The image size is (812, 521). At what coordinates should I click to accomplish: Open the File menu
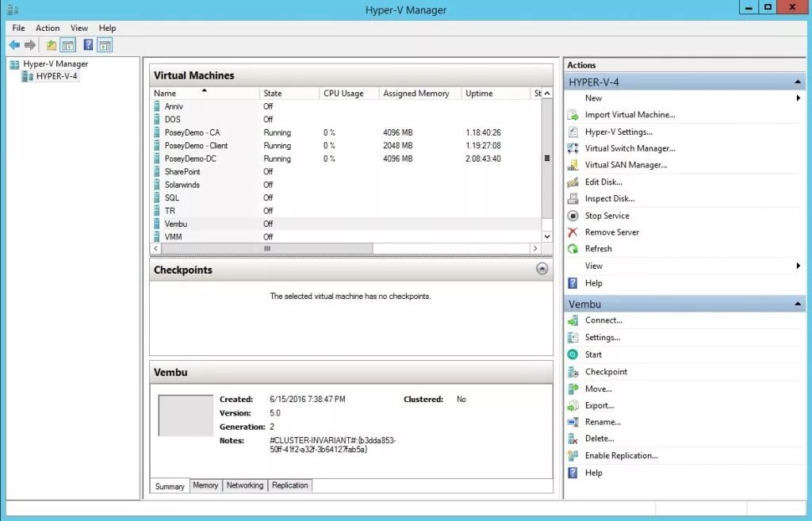pos(19,28)
